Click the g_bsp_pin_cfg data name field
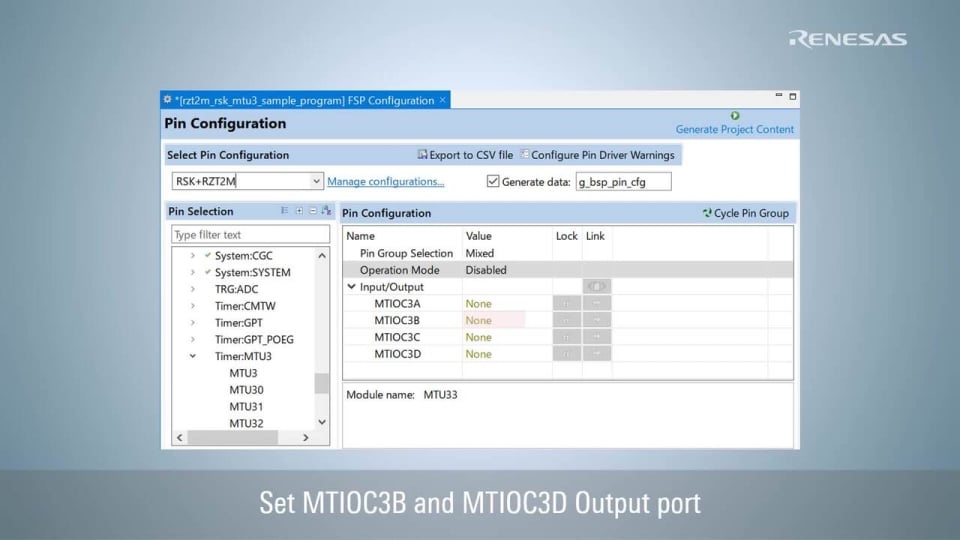Screen dimensions: 960x540 tap(623, 182)
